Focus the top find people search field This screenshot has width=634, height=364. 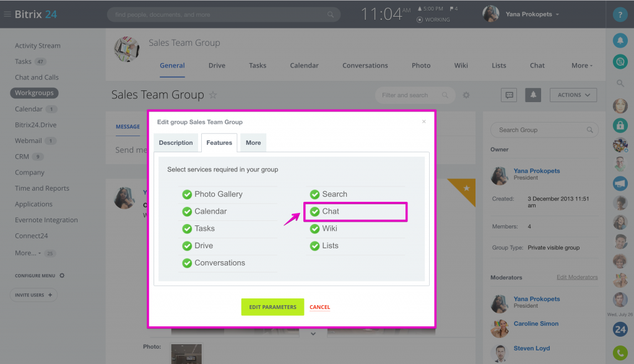(224, 15)
